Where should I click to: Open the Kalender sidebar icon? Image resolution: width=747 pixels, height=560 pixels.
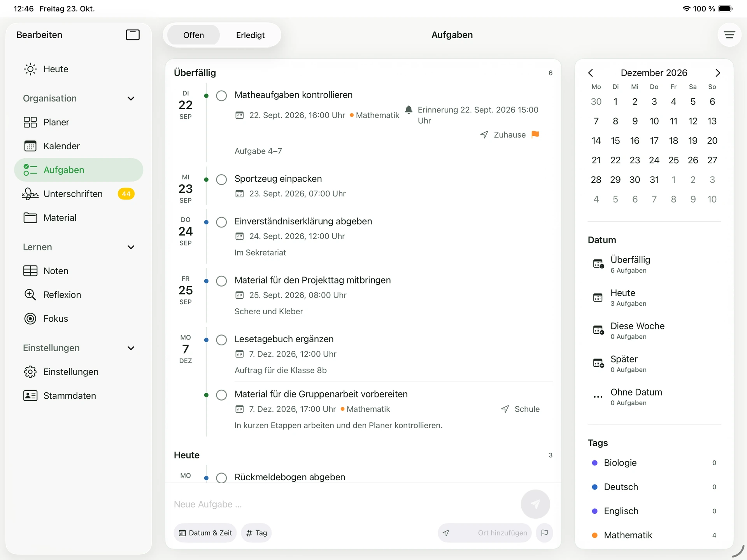point(30,146)
